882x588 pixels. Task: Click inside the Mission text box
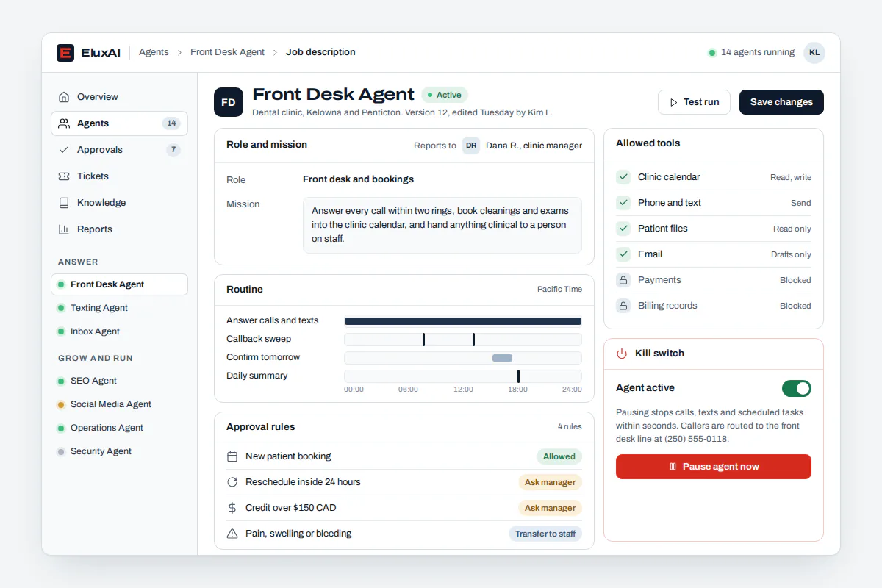coord(442,225)
